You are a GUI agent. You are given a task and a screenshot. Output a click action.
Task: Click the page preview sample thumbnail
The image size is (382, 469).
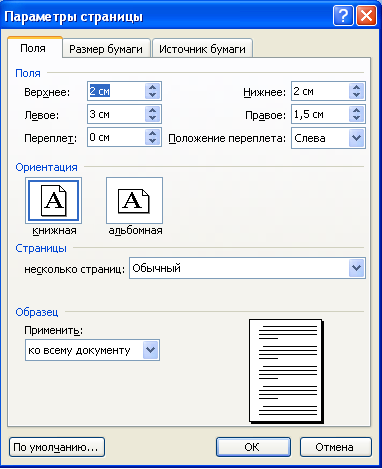286,371
